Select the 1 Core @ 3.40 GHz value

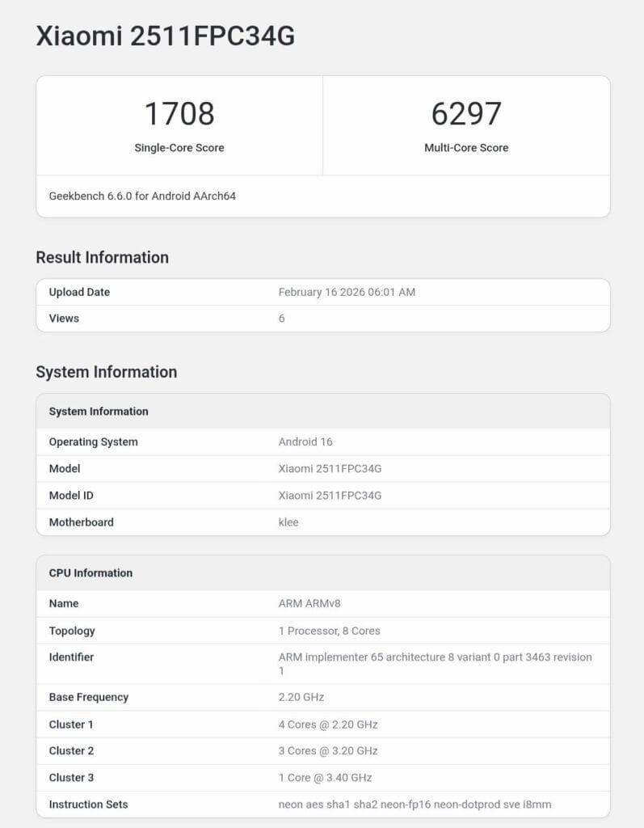click(325, 778)
